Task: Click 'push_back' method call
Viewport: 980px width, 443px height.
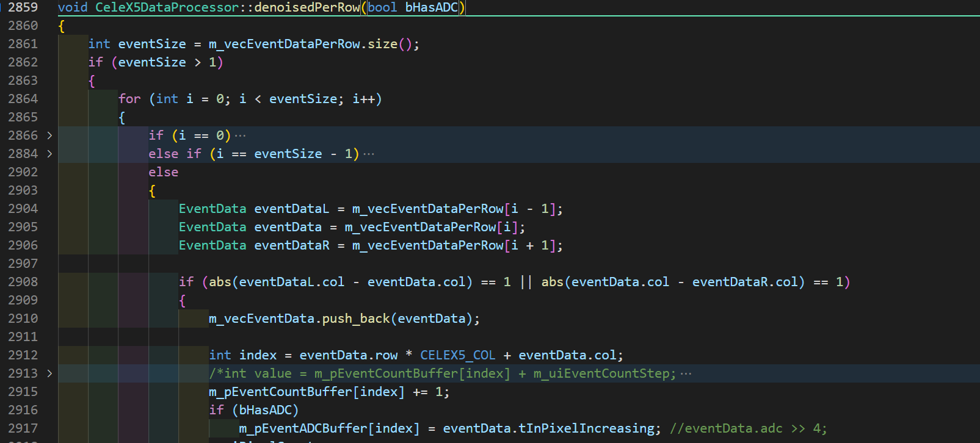Action: pos(356,319)
